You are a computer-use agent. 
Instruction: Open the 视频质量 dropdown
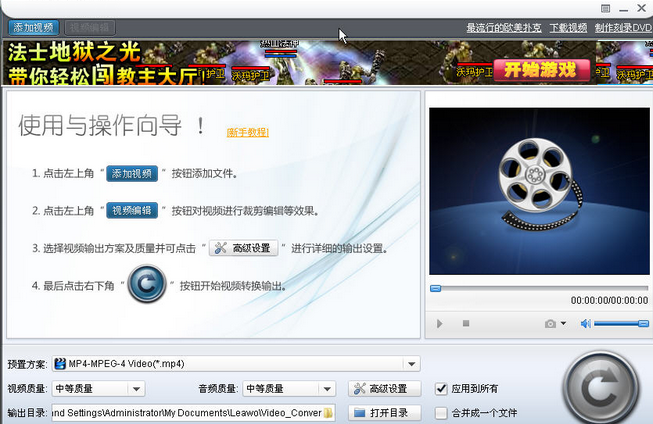pyautogui.click(x=98, y=389)
